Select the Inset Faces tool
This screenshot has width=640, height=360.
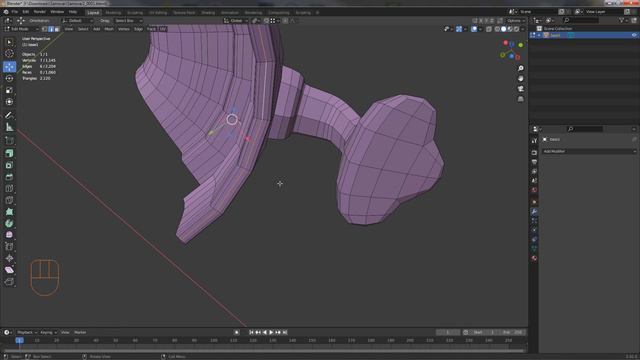click(x=9, y=165)
